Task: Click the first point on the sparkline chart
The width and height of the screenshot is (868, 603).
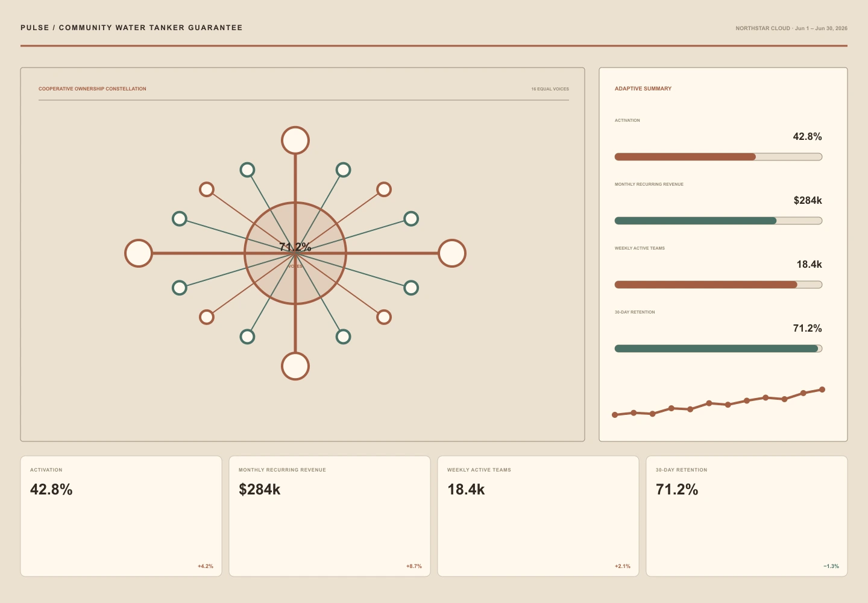Action: 615,415
